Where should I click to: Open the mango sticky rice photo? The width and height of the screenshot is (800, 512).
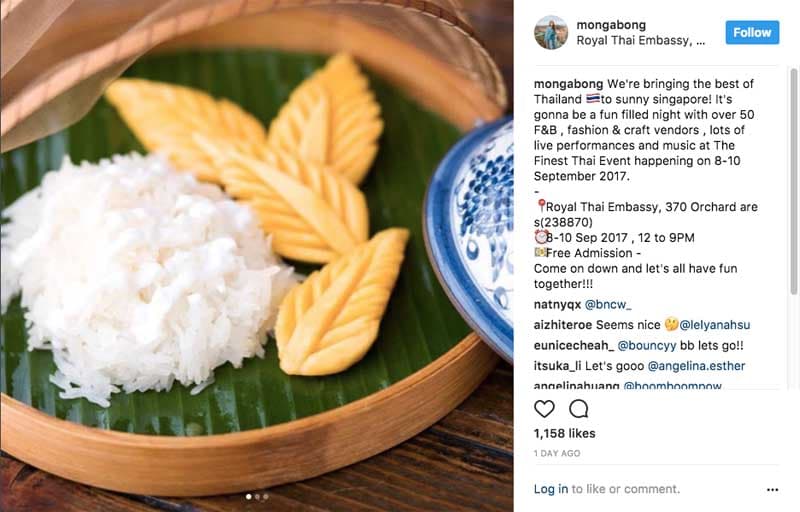[x=257, y=256]
